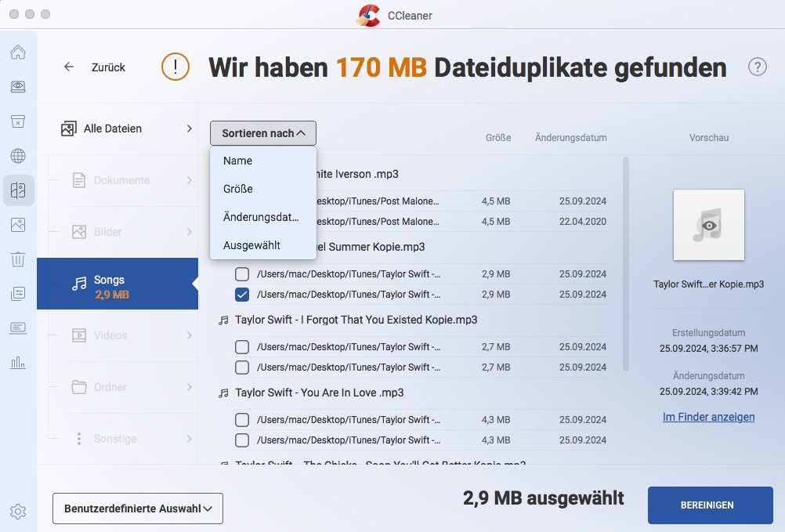The width and height of the screenshot is (785, 532).
Task: Click the song preview thumbnail
Action: (708, 225)
